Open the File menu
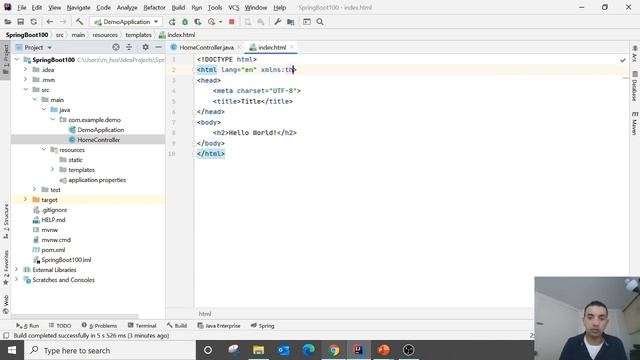Viewport: 640px width, 360px height. coord(22,7)
